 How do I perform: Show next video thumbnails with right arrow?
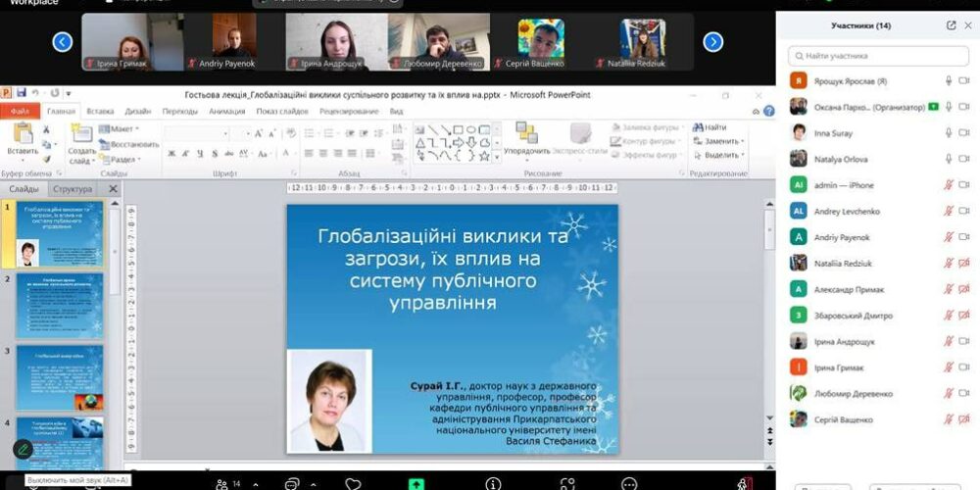tap(713, 41)
